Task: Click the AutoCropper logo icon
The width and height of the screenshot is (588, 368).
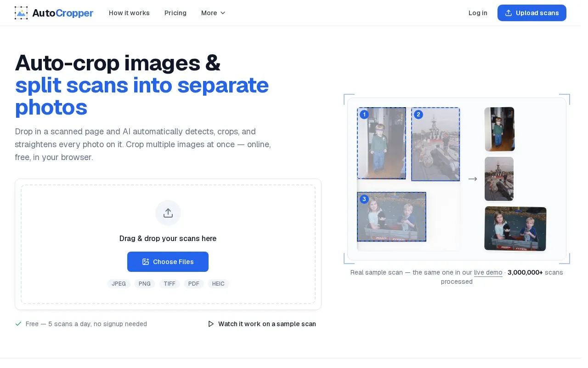Action: 21,13
